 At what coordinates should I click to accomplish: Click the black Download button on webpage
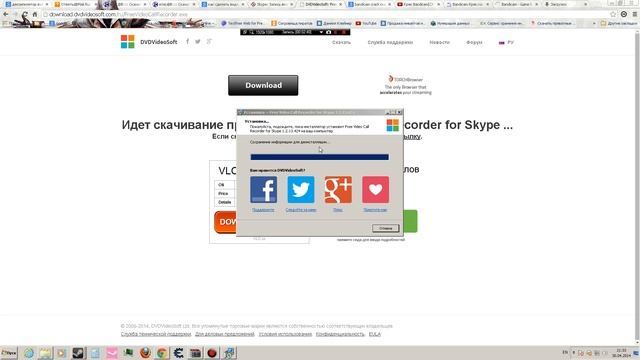tap(263, 85)
